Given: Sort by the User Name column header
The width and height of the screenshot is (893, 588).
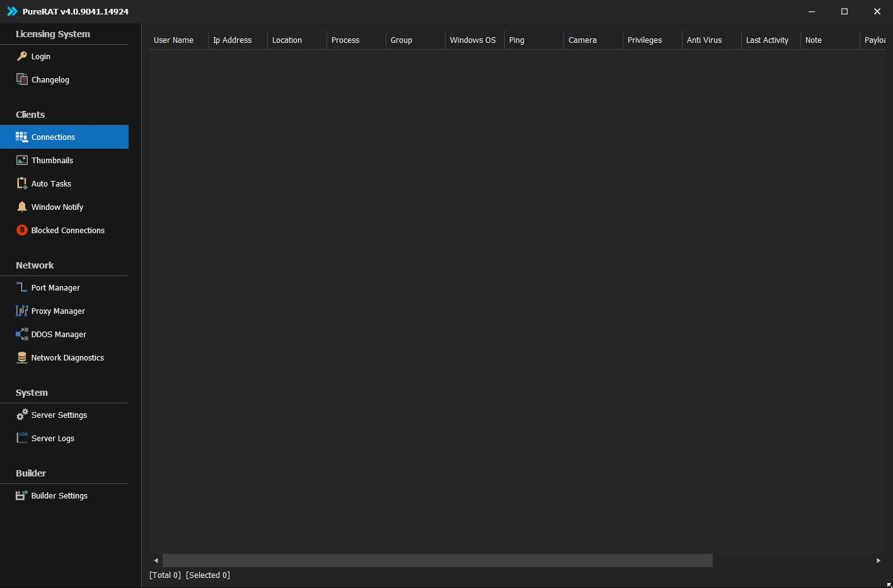Looking at the screenshot, I should [179, 40].
